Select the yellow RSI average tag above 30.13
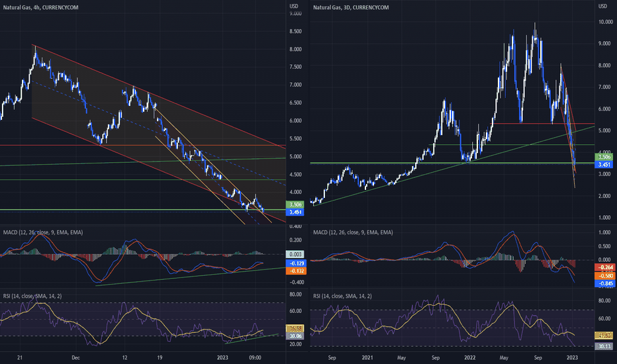 pos(604,336)
